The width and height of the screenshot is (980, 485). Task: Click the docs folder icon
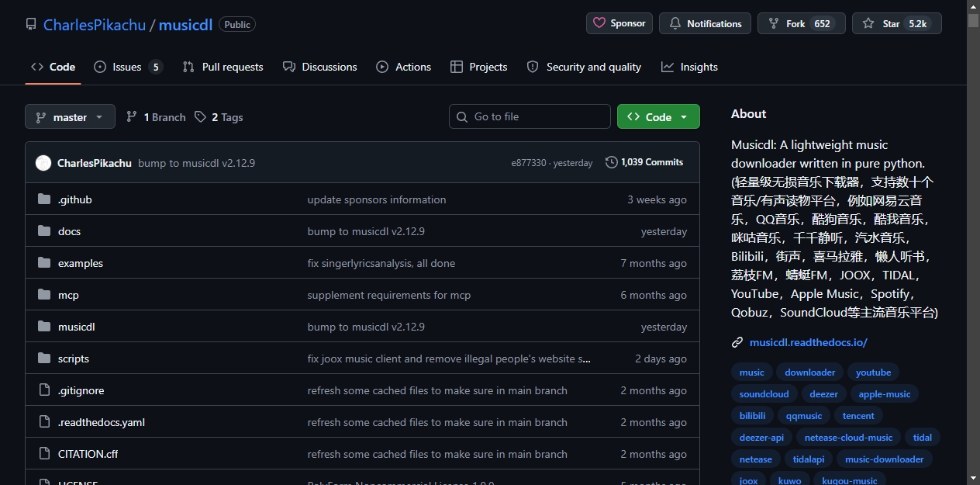(43, 231)
